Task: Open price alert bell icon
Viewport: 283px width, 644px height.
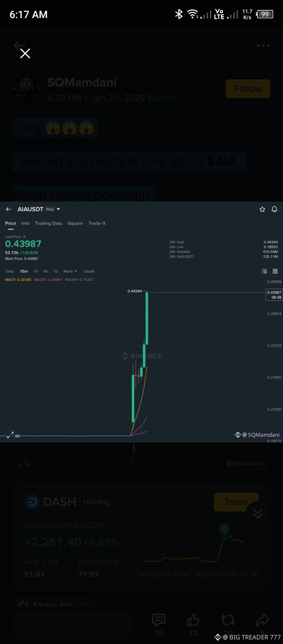Action: (274, 209)
